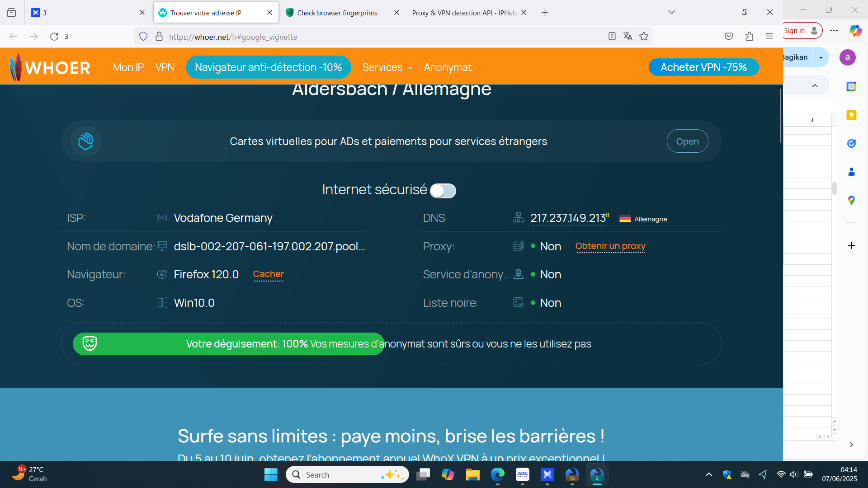This screenshot has width=868, height=488.
Task: Close the Check browser fingerprints tab
Action: 396,13
